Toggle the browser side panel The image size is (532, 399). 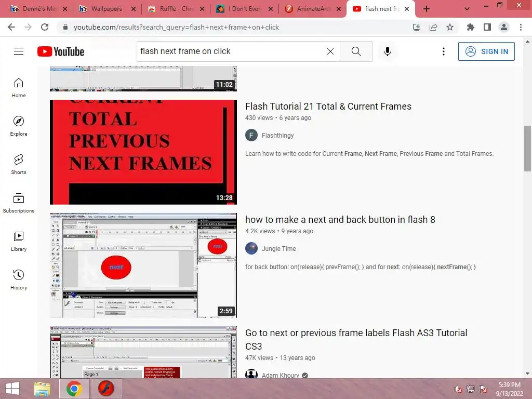point(487,27)
